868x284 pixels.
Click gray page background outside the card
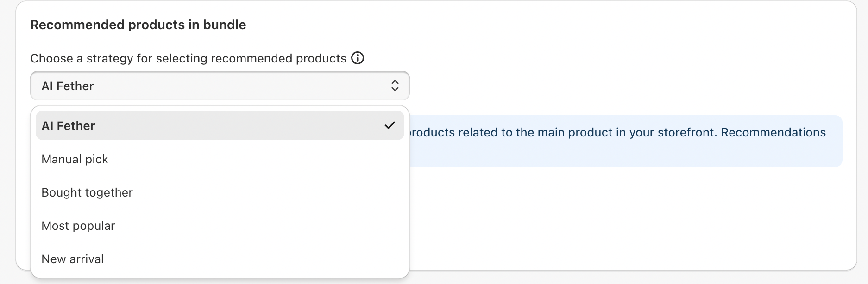[862, 139]
